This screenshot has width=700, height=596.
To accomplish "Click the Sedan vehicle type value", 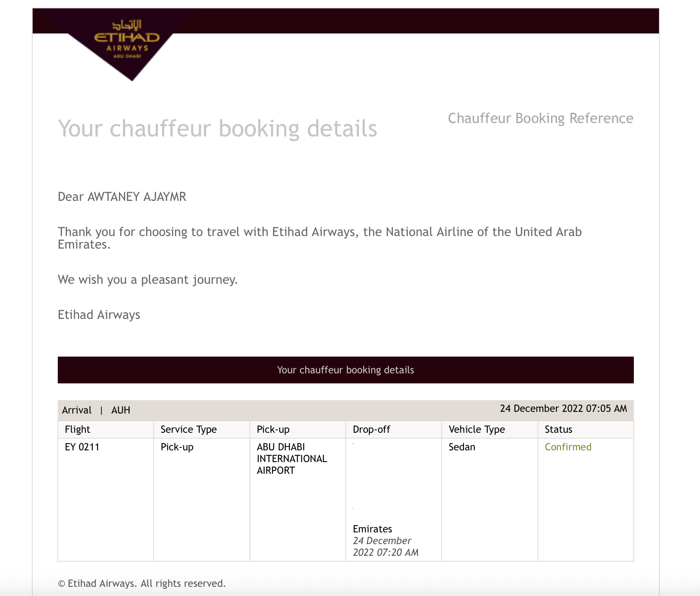I will [462, 447].
